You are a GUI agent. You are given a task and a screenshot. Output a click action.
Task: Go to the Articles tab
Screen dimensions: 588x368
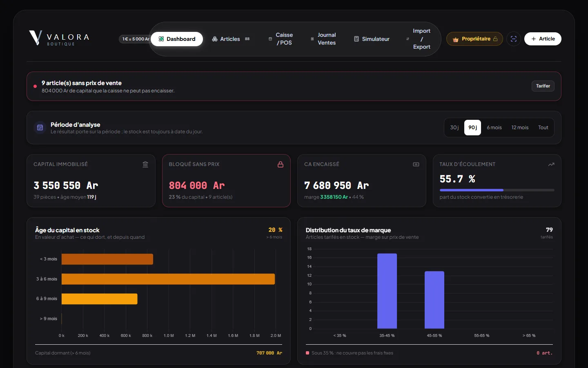pyautogui.click(x=231, y=39)
